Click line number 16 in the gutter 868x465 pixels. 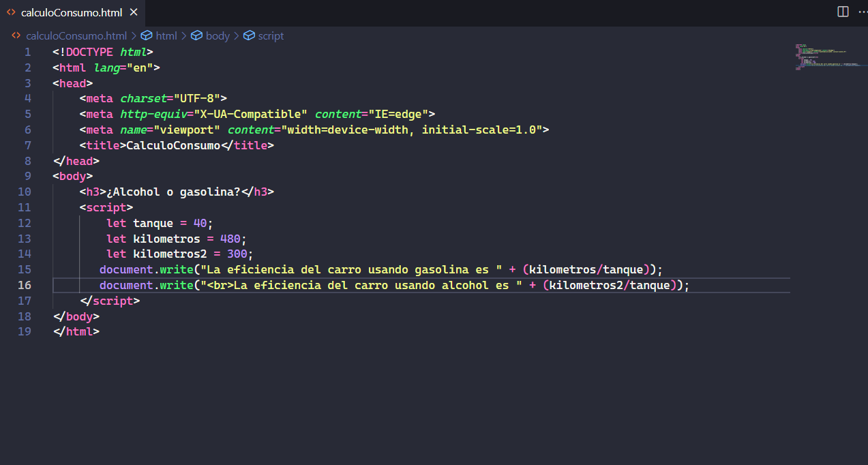point(25,285)
